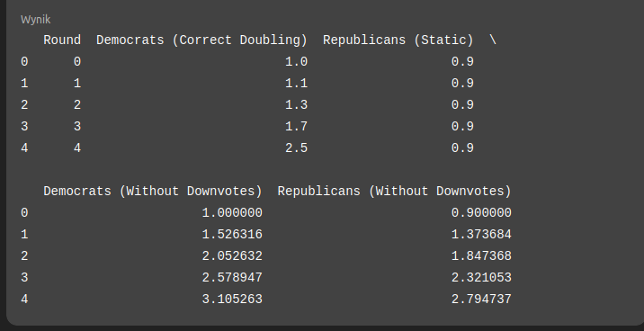Click the value 1.847368
The height and width of the screenshot is (331, 644).
click(x=481, y=256)
